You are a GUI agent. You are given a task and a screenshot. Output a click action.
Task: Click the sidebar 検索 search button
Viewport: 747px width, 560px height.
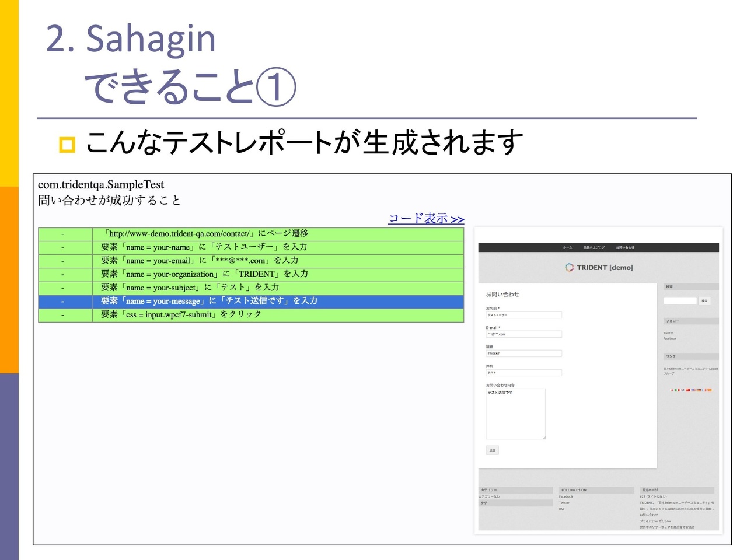point(704,301)
